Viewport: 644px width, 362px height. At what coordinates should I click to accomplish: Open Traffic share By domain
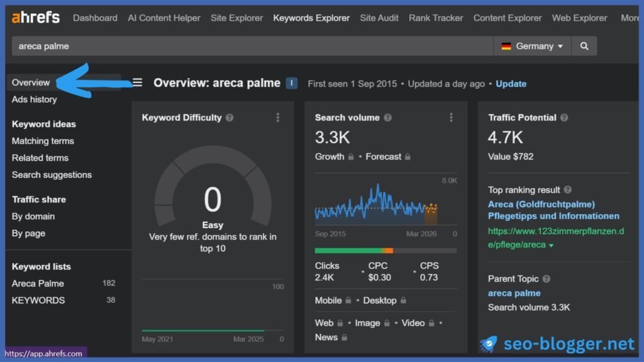pos(33,216)
